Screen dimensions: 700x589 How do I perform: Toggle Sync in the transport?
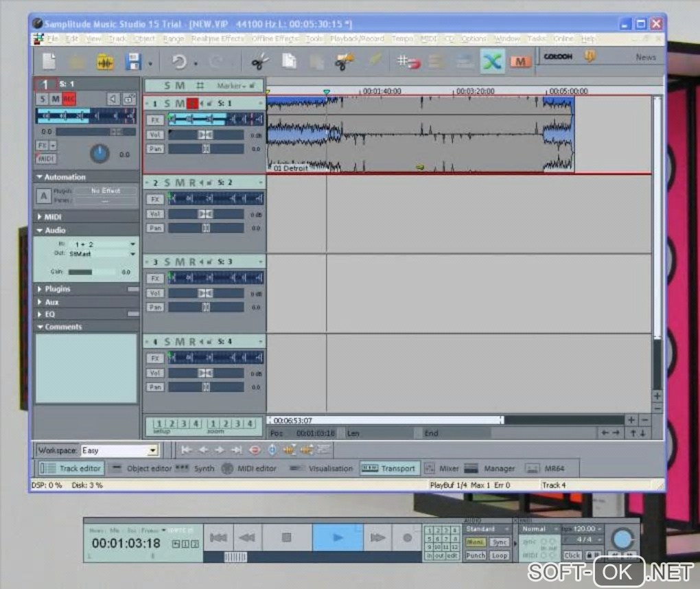500,542
